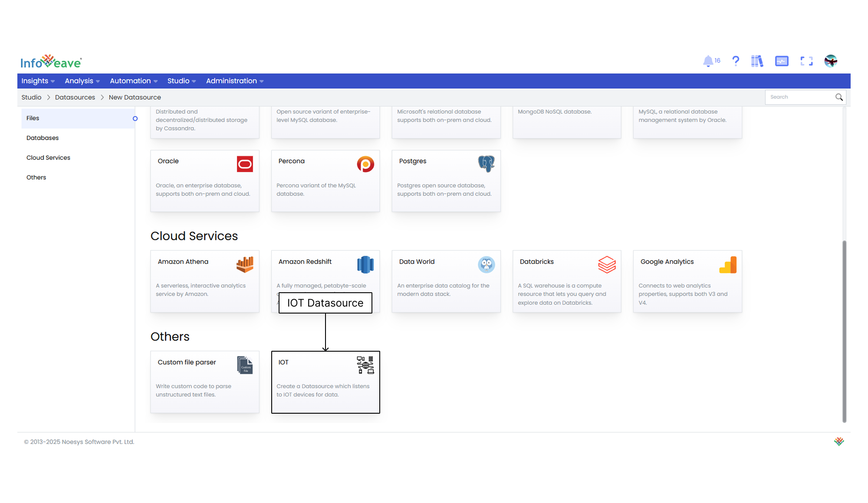Click the MongoDB NoSQL database card

point(567,123)
